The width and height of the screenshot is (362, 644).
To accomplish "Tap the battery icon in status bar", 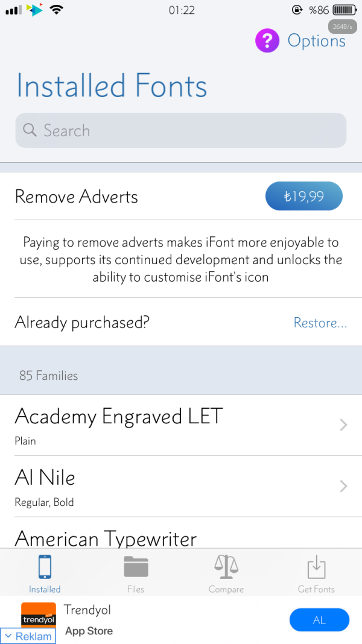I will (x=344, y=10).
